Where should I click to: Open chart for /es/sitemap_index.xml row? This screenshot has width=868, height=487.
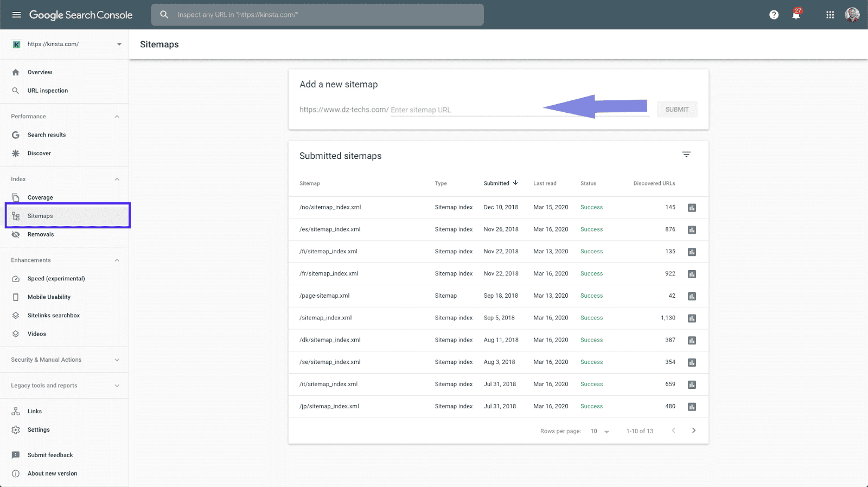(x=692, y=230)
